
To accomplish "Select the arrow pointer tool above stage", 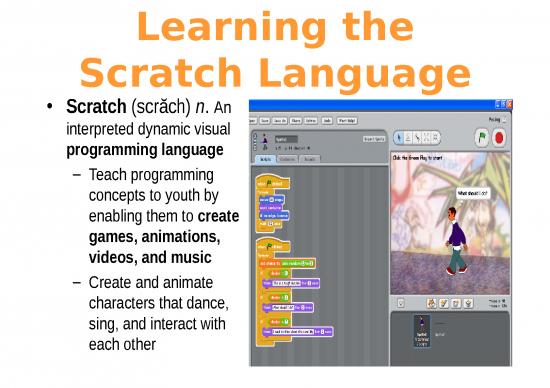I will (399, 138).
